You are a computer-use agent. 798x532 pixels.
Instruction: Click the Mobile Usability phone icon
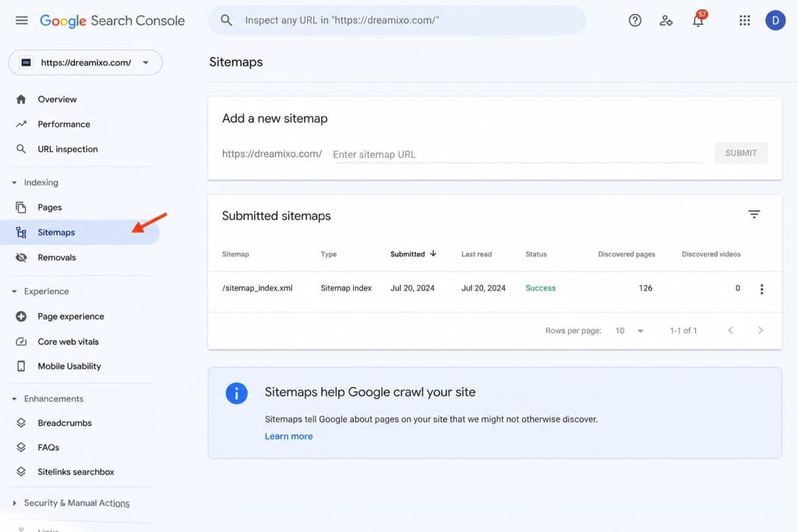pos(21,366)
